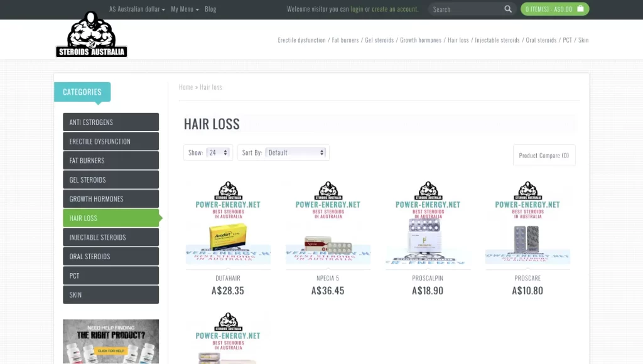Select Anti Estrogens category in sidebar
Image resolution: width=643 pixels, height=364 pixels.
[111, 122]
